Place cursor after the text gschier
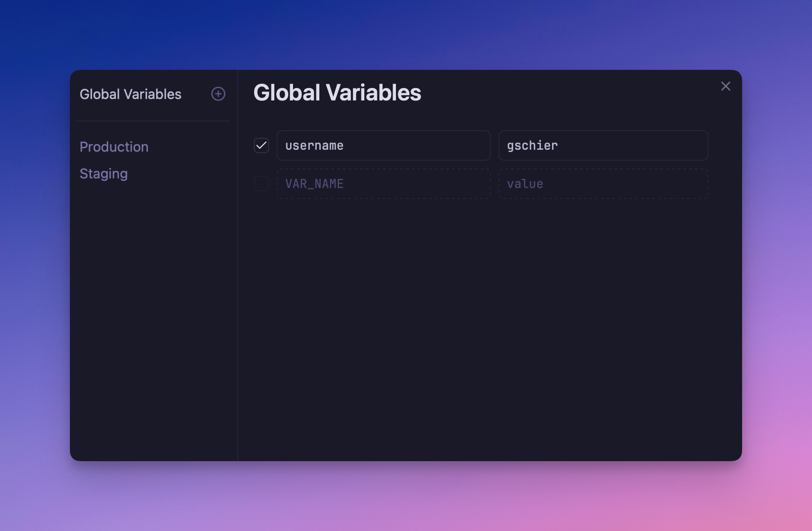The height and width of the screenshot is (531, 812). [559, 145]
